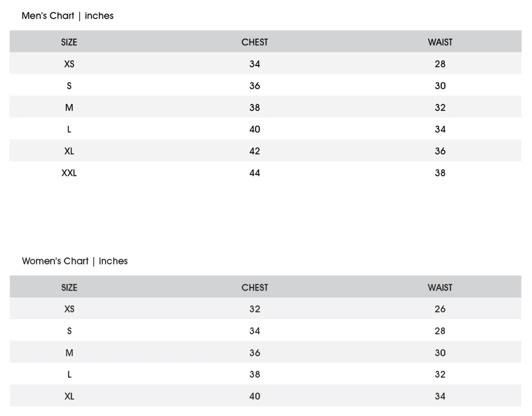Click Men's M waist value 32
Viewport: 532px width, 416px height.
pyautogui.click(x=440, y=108)
